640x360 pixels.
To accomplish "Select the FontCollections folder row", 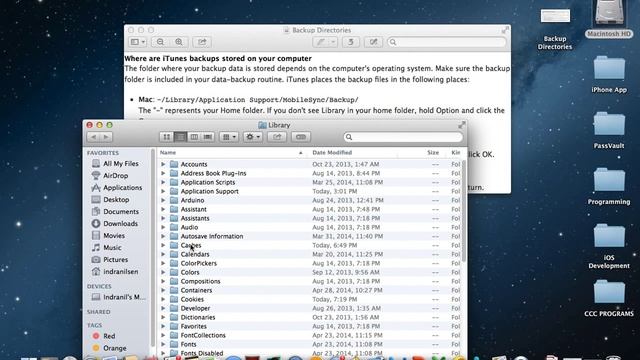I will pos(310,335).
